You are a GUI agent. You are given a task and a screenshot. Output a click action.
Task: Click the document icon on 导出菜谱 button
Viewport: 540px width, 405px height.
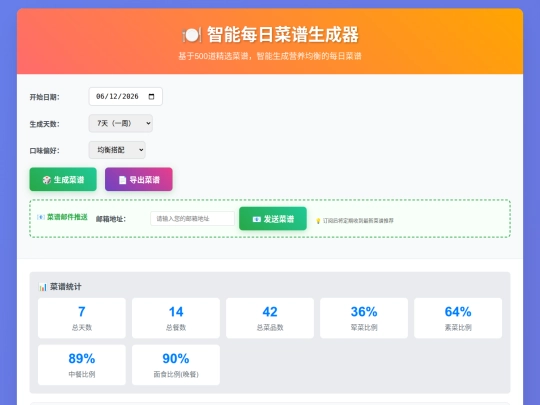(122, 180)
